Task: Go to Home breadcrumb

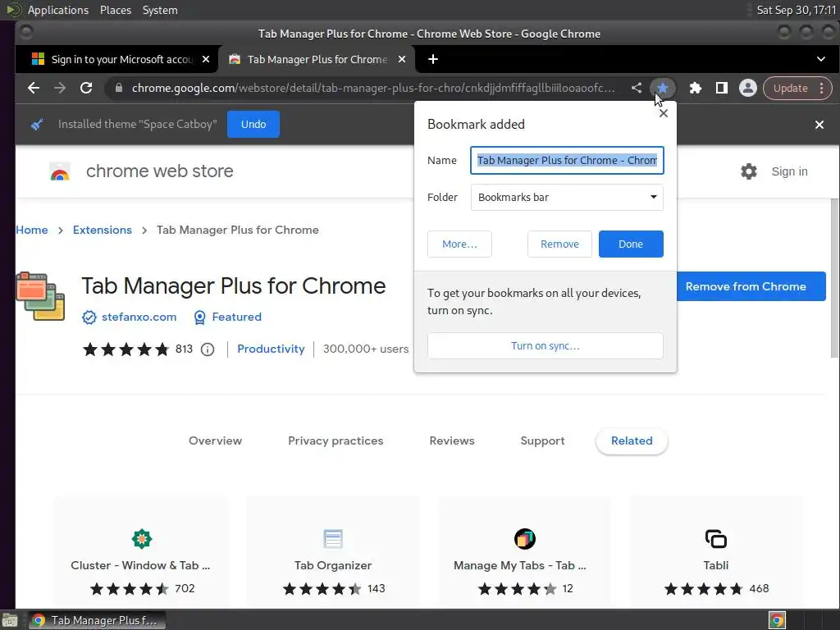Action: coord(32,230)
